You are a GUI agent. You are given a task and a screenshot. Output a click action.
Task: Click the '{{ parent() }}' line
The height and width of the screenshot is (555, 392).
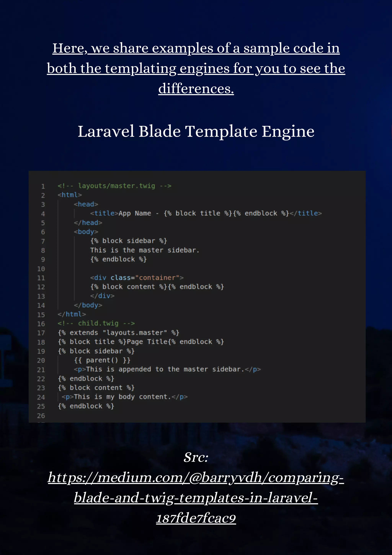click(102, 360)
